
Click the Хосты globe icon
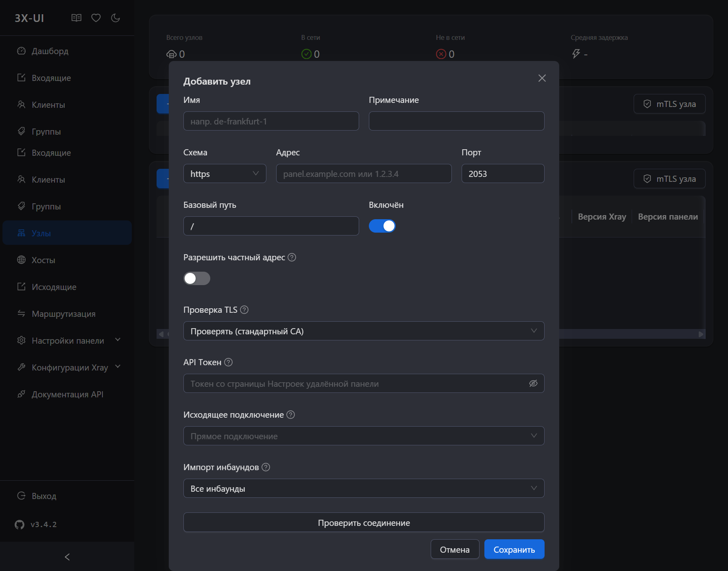(x=22, y=260)
